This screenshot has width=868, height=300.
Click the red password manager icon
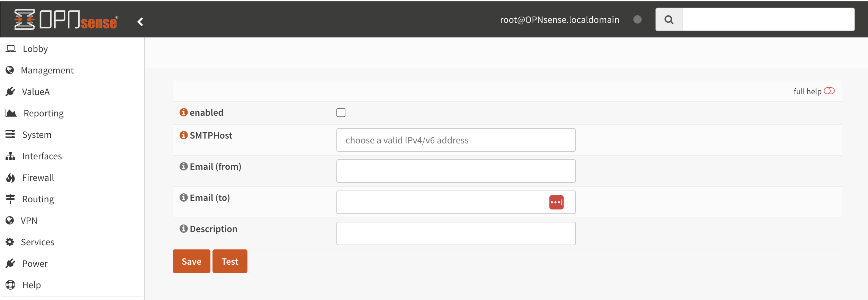point(556,202)
